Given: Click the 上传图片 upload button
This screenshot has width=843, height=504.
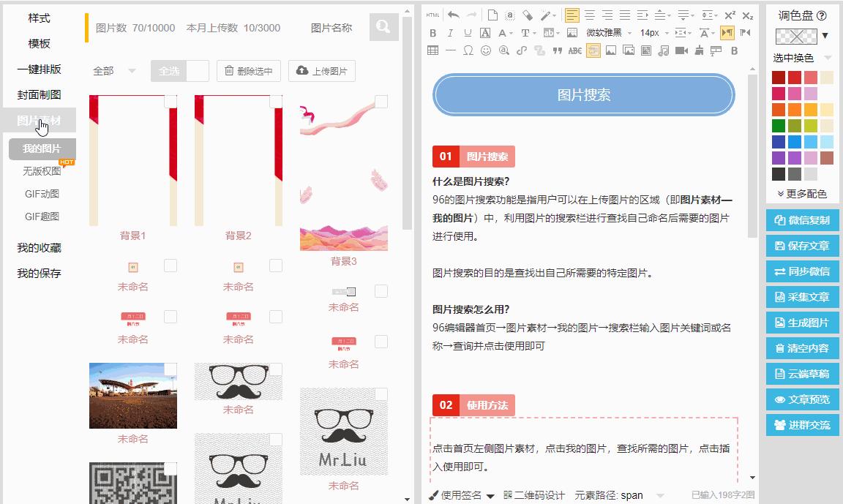Looking at the screenshot, I should (x=321, y=71).
